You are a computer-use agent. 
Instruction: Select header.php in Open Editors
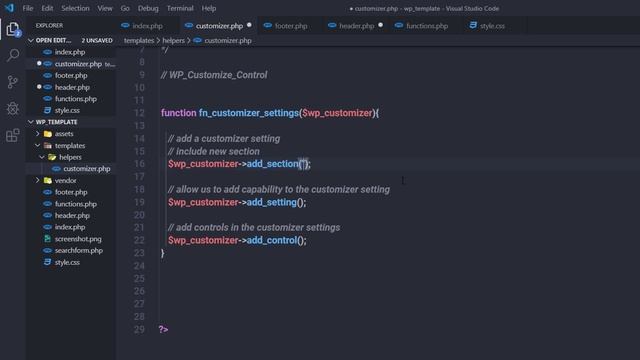pyautogui.click(x=71, y=87)
